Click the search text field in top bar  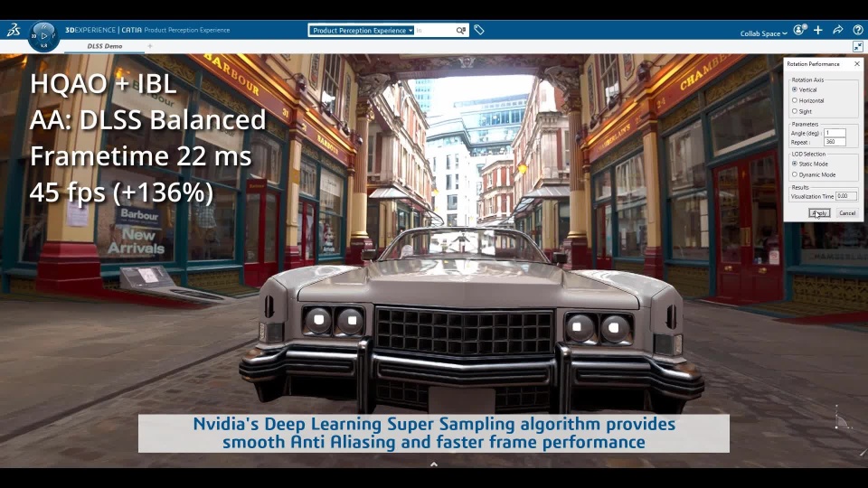click(435, 31)
